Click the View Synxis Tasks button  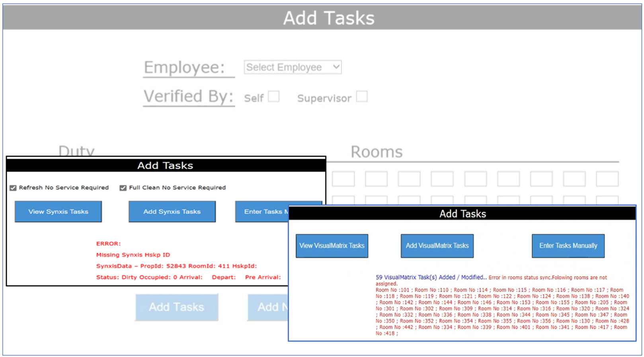(x=58, y=212)
